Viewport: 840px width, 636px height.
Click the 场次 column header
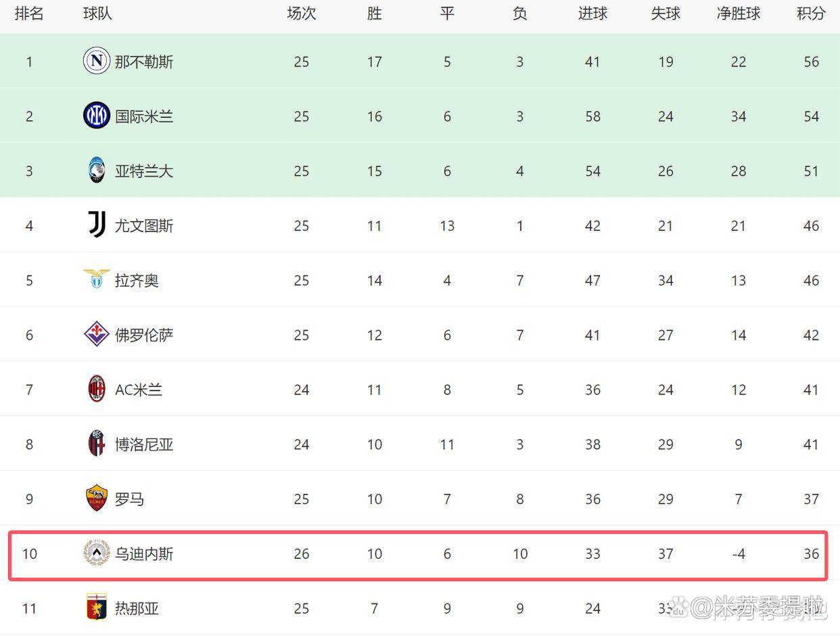coord(302,14)
